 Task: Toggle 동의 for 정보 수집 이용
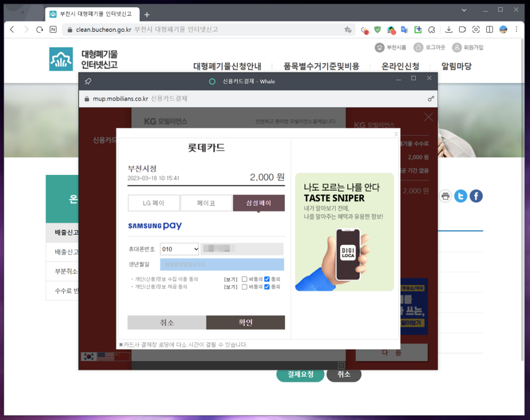coord(267,279)
